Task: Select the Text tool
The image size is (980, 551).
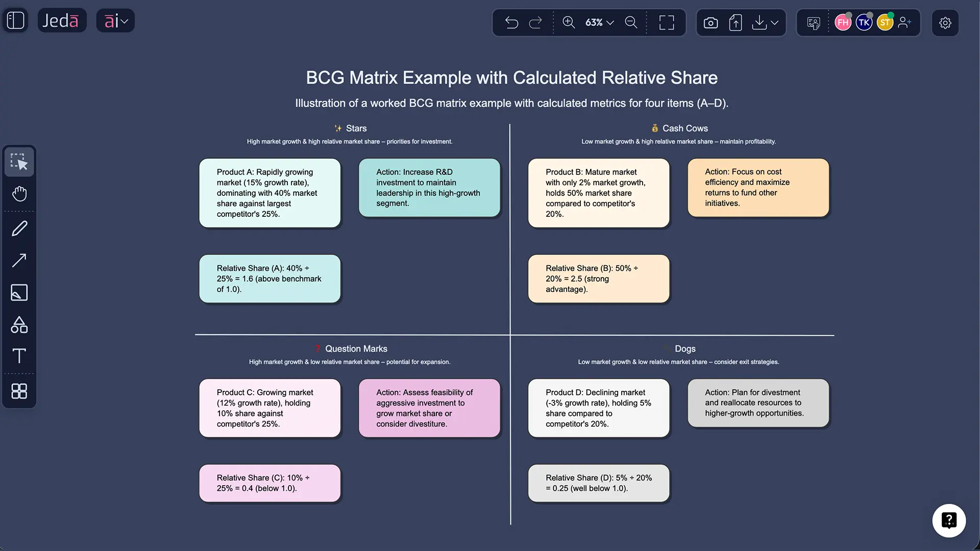Action: pos(19,356)
